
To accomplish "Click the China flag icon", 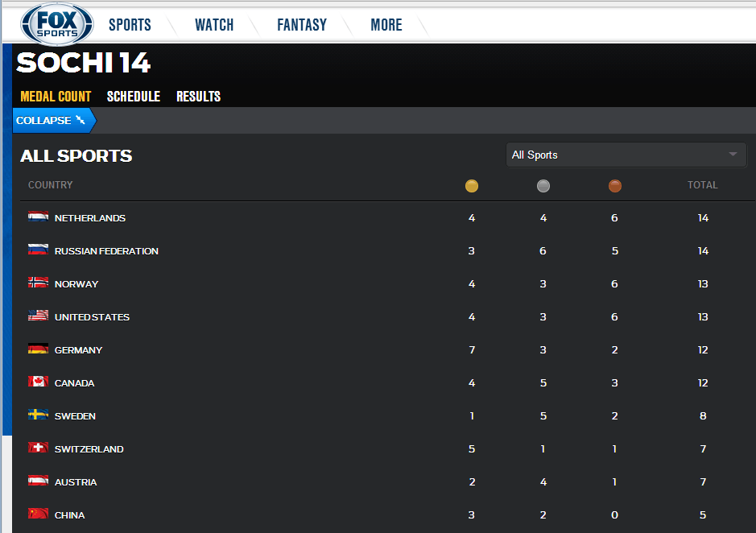I will (38, 514).
